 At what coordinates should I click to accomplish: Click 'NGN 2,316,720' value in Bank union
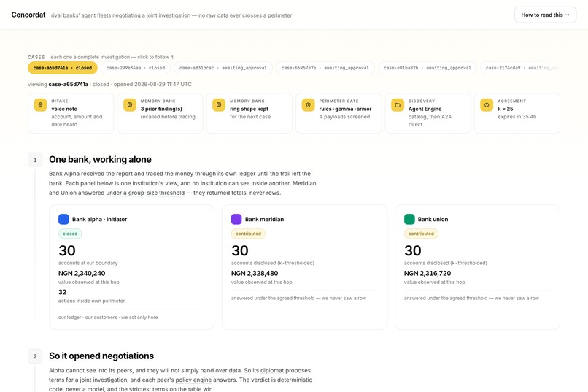point(428,274)
